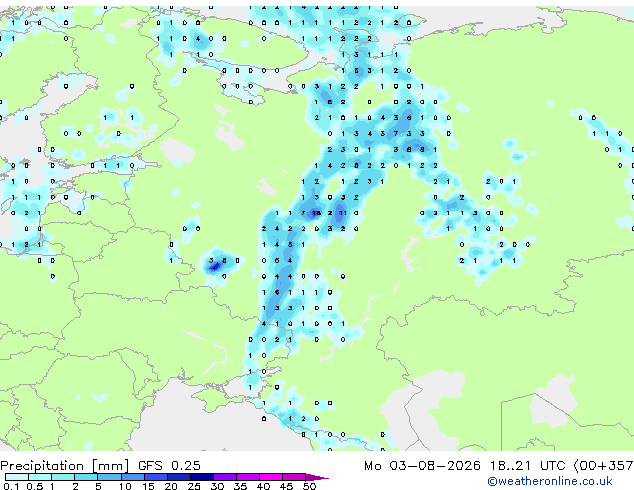This screenshot has height=490, width=634.
Task: Click the '10' legend scale value
Action: click(x=125, y=486)
